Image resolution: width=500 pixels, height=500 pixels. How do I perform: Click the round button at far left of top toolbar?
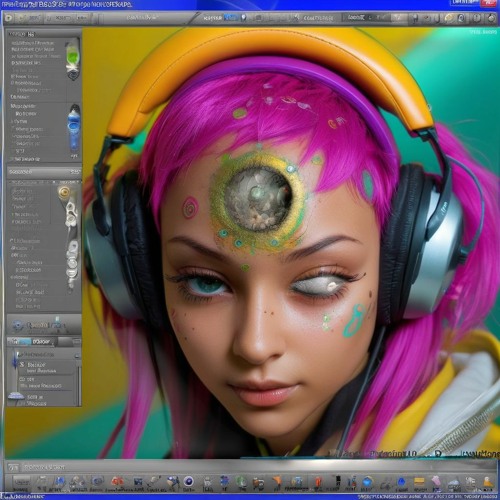(9, 18)
